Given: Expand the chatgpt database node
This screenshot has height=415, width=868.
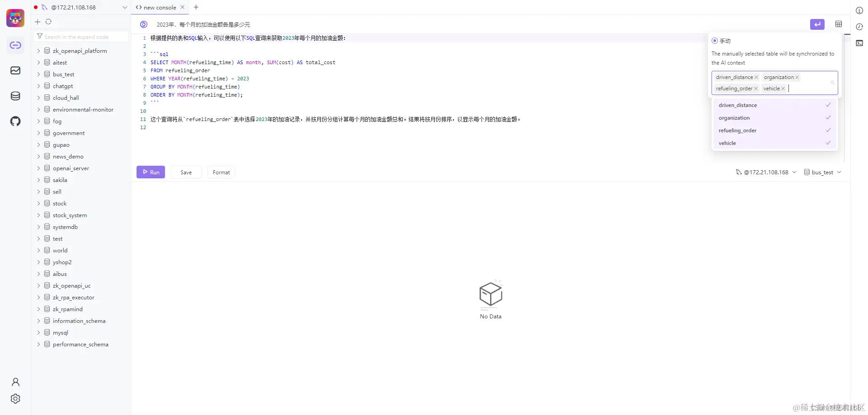Looking at the screenshot, I should click(38, 86).
